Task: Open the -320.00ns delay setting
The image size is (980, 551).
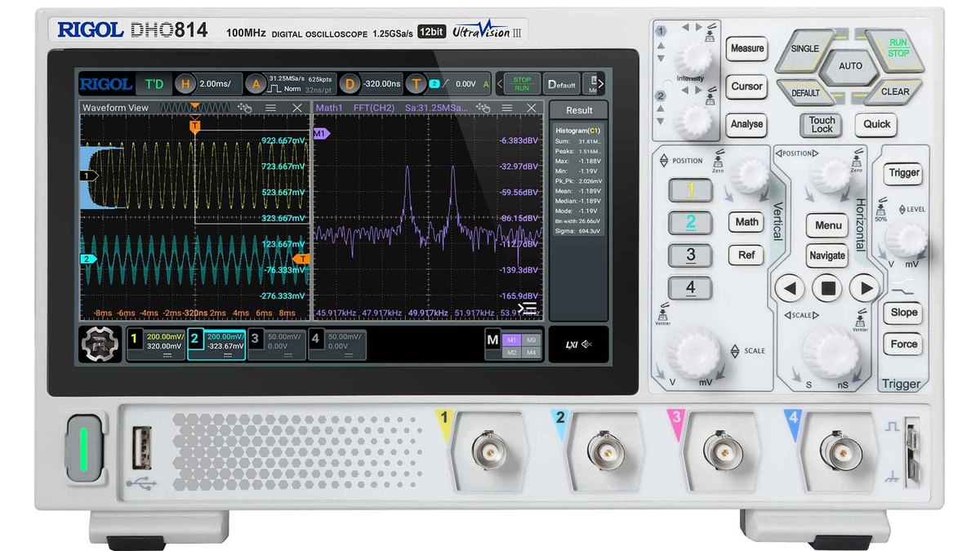Action: click(382, 83)
